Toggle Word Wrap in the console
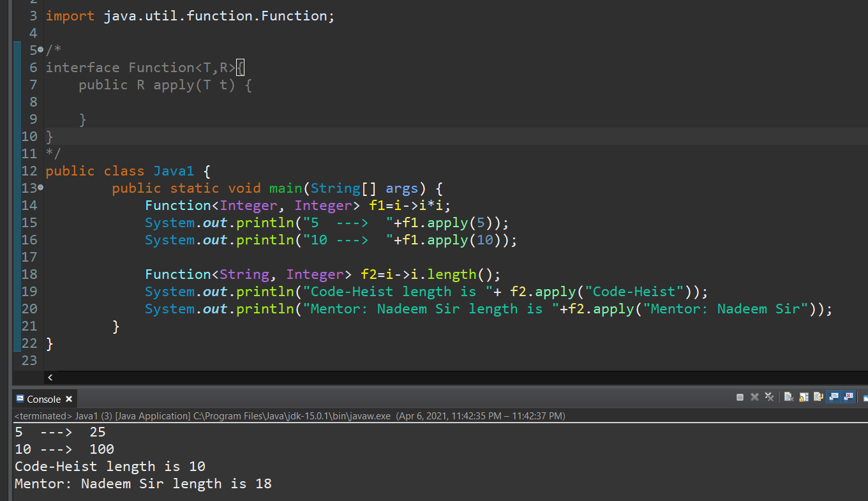Viewport: 868px width, 501px height. coord(818,397)
